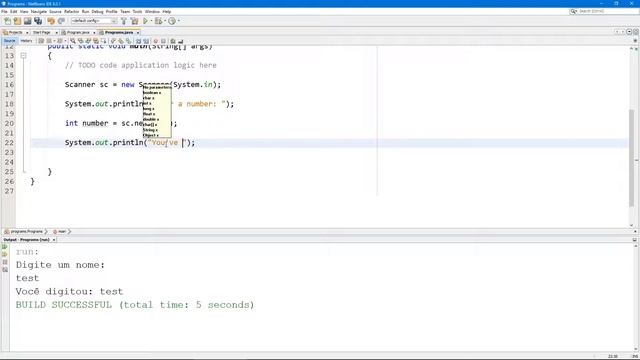Click the Toggle Rectangular Selection icon
Image resolution: width=640 pixels, height=360 pixels.
click(x=104, y=41)
